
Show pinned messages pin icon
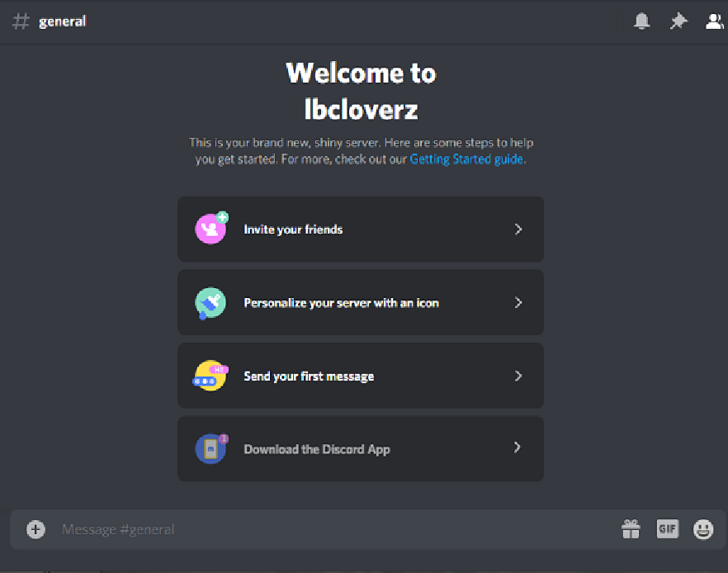(678, 21)
